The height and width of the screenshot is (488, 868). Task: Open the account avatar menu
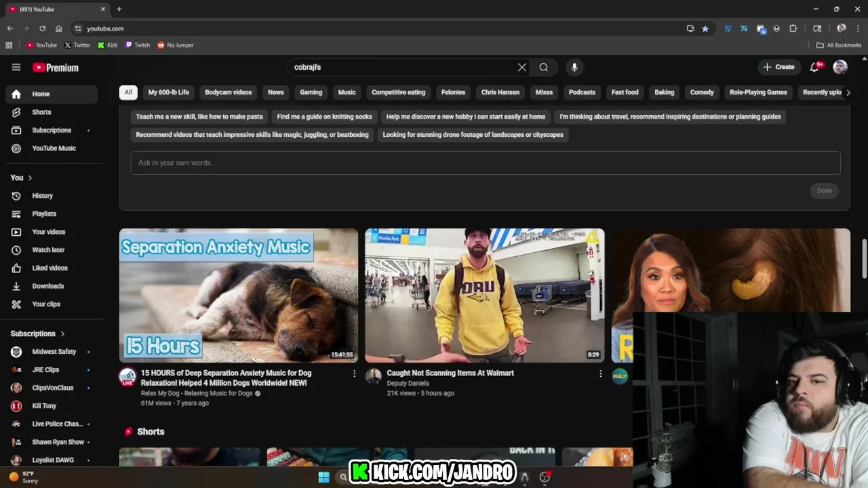(840, 67)
